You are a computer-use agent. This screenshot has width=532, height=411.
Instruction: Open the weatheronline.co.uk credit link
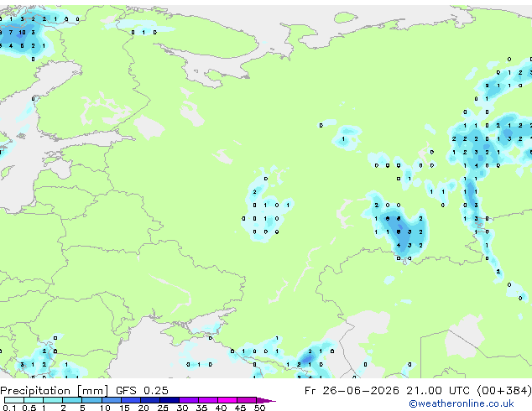click(x=462, y=403)
